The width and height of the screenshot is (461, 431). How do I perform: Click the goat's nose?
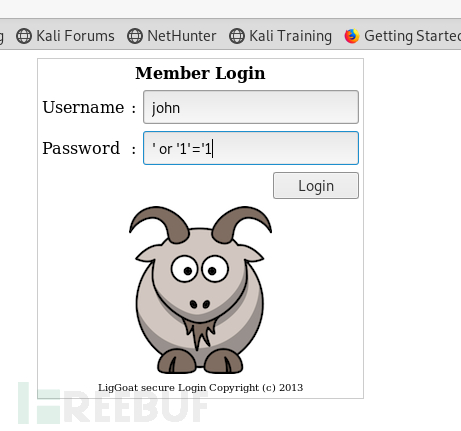200,304
